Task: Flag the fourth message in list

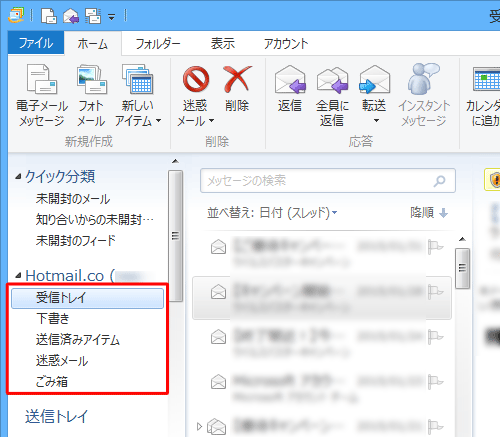Action: pos(436,382)
